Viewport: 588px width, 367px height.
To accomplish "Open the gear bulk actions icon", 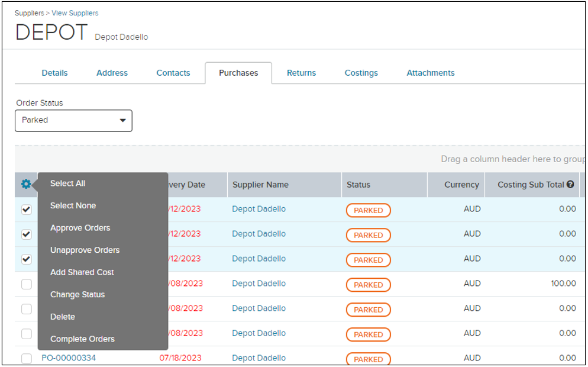I will tap(26, 184).
